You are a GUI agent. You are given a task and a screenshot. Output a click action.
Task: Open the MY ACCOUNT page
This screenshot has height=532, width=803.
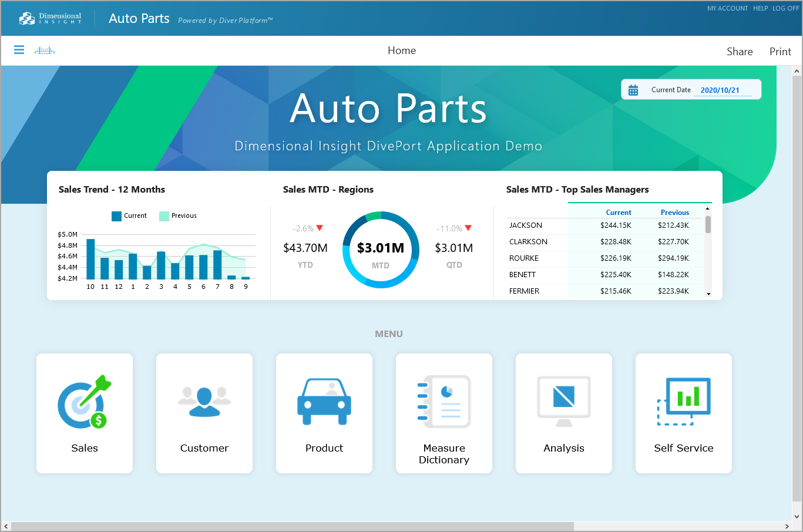(727, 8)
